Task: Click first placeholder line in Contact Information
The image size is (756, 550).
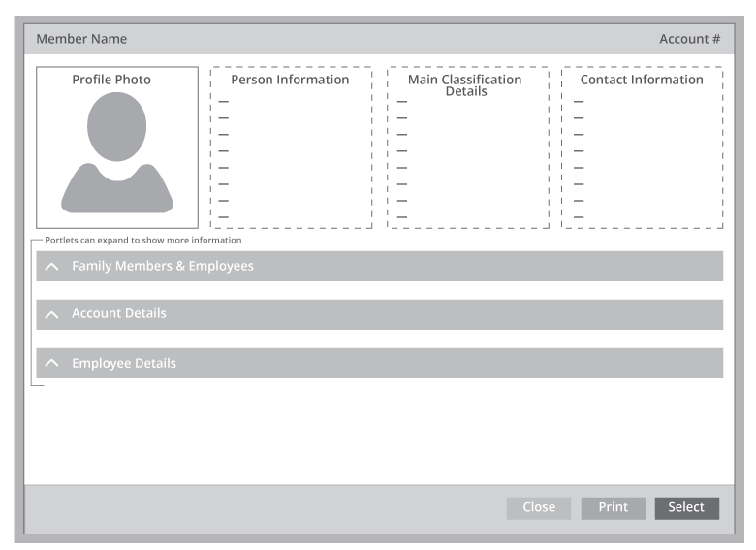Action: (579, 102)
